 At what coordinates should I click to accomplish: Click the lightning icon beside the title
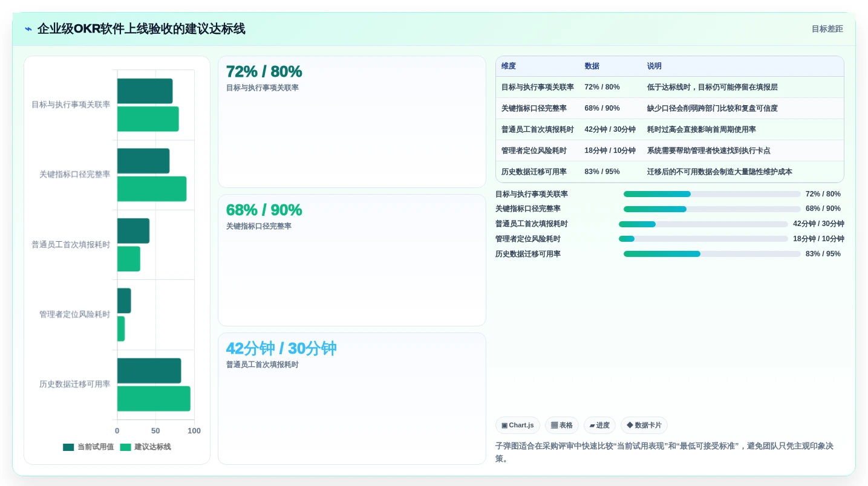click(x=28, y=29)
